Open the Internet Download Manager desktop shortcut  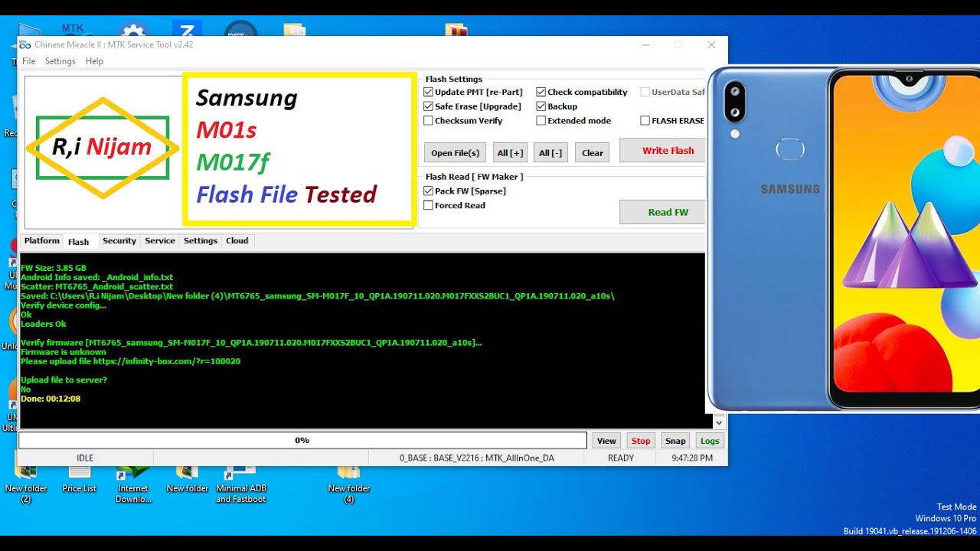tap(133, 483)
